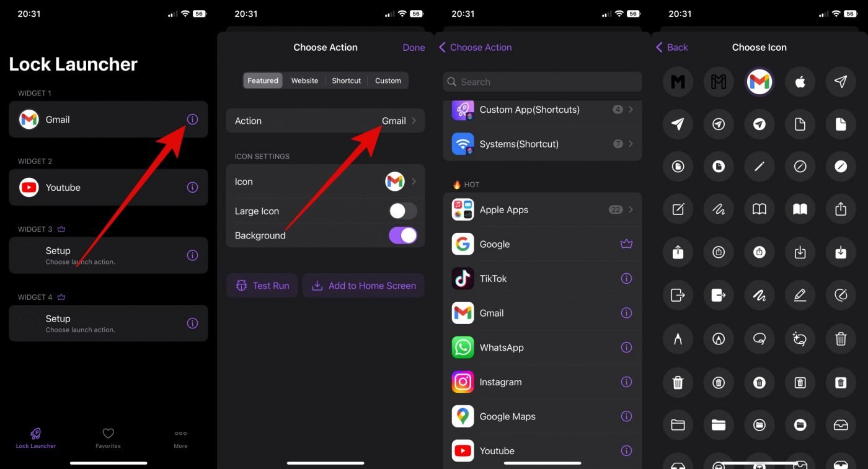Open the Youtube widget row
The height and width of the screenshot is (469, 868).
[x=108, y=187]
